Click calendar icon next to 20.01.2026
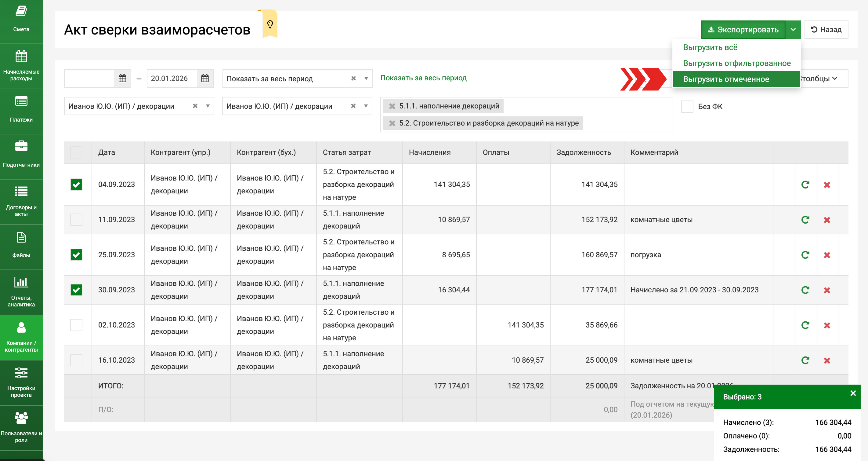The image size is (868, 461). (x=205, y=79)
